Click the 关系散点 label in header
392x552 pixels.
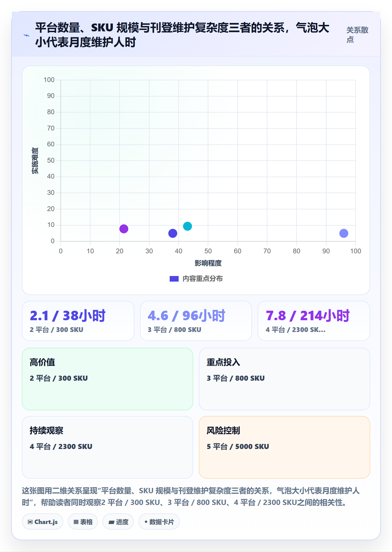[x=357, y=35]
